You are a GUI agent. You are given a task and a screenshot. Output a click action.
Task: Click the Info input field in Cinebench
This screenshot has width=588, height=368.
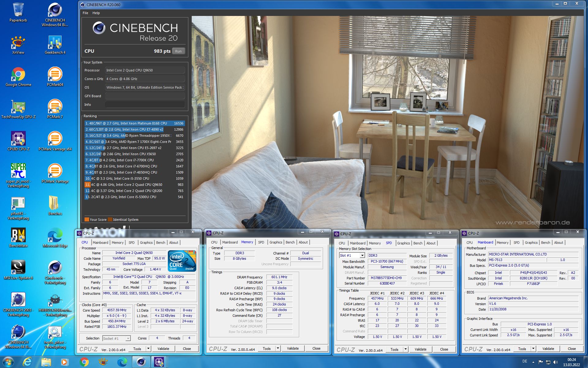click(145, 105)
